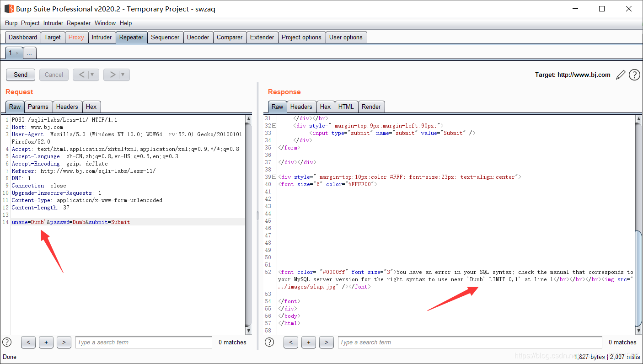Select the Request Params tab

[38, 107]
